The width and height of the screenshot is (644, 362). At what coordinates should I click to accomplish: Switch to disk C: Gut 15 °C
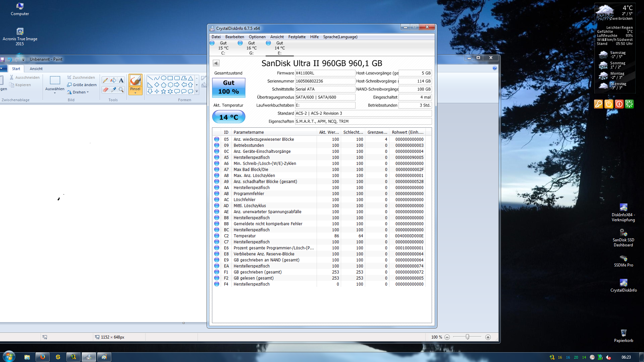[x=223, y=48]
